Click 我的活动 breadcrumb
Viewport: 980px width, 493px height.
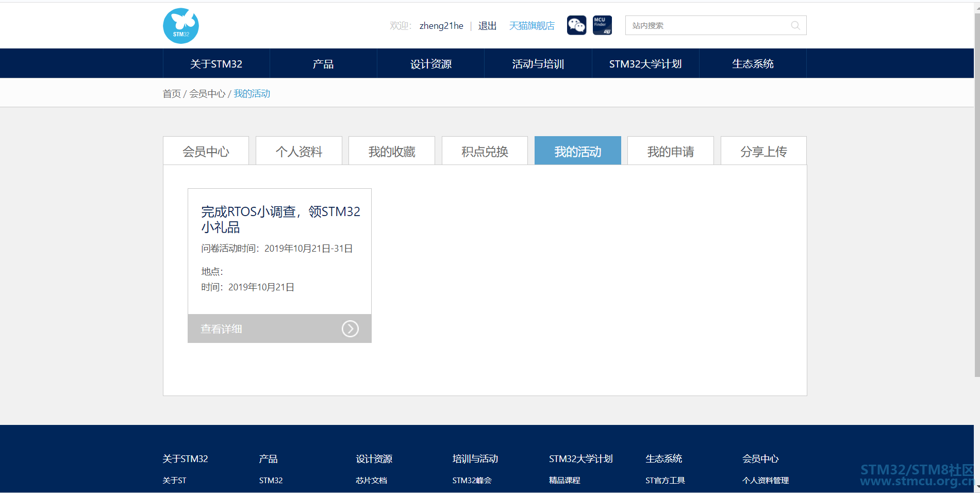pos(252,93)
